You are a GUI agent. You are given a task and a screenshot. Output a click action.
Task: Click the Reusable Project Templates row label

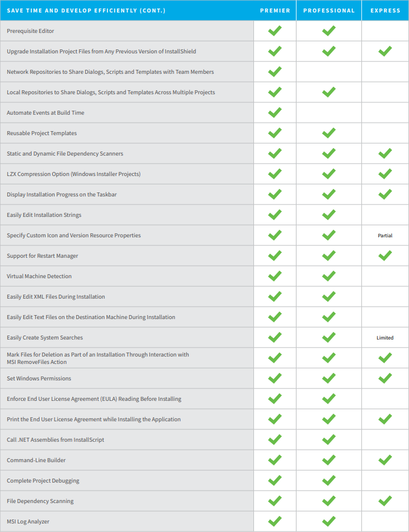(x=41, y=133)
